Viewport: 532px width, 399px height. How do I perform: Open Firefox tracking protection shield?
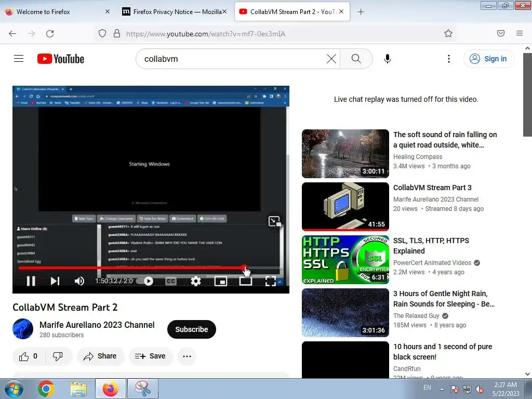point(102,34)
